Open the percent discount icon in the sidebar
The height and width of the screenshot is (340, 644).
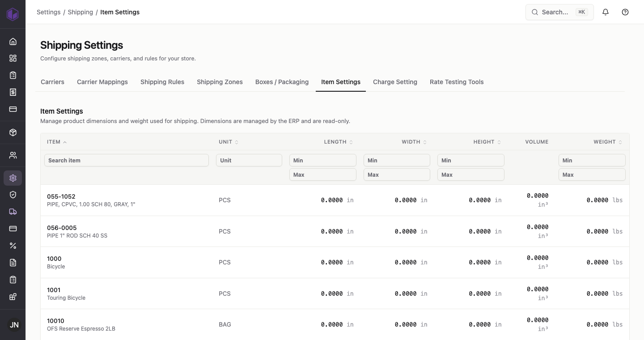click(13, 246)
